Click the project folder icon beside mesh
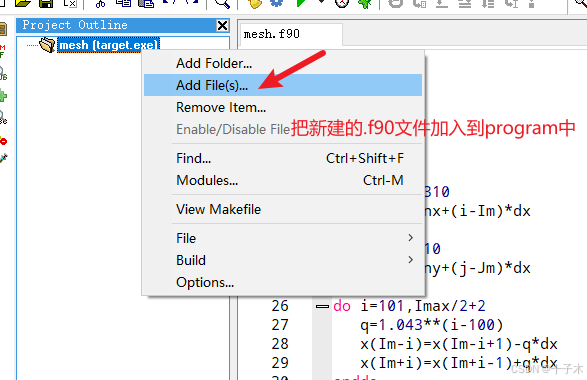This screenshot has height=380, width=587. [x=48, y=45]
